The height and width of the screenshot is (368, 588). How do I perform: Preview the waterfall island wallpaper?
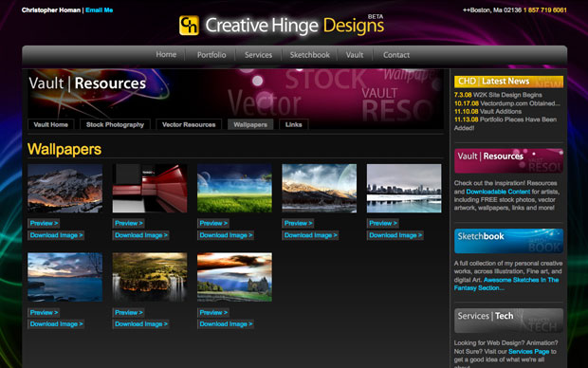tap(129, 312)
